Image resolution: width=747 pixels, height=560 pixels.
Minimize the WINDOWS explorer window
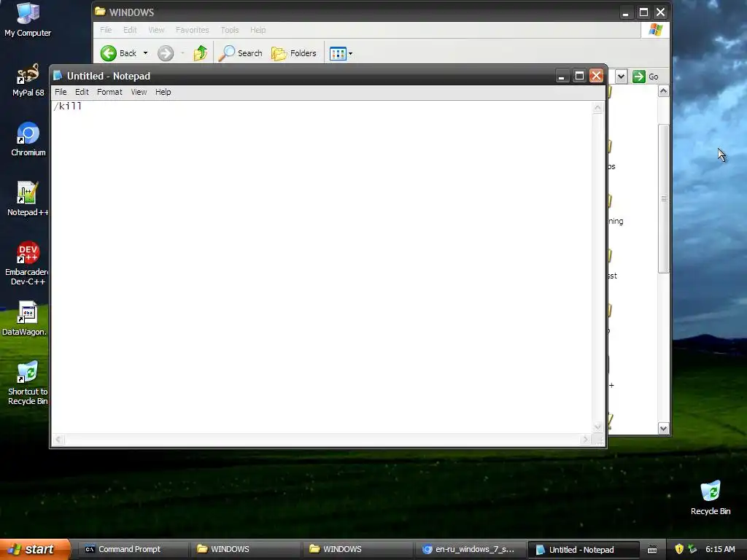tap(625, 12)
